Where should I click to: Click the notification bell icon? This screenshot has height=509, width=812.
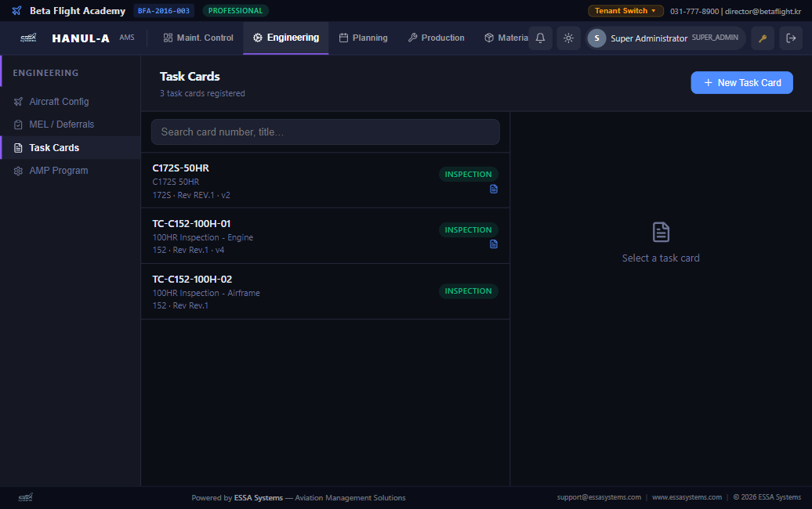click(x=540, y=38)
